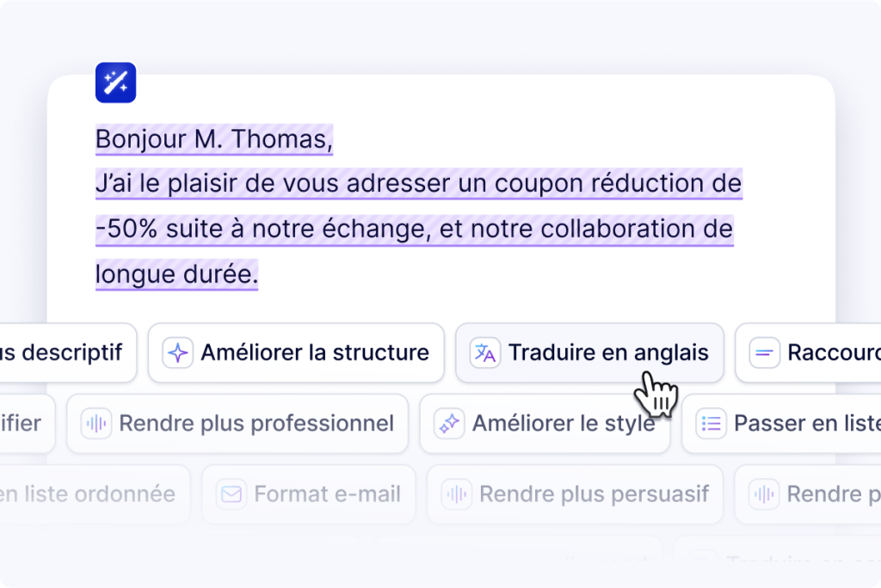
Task: Click the sparkles icon beside Améliorer le style
Action: tap(449, 423)
